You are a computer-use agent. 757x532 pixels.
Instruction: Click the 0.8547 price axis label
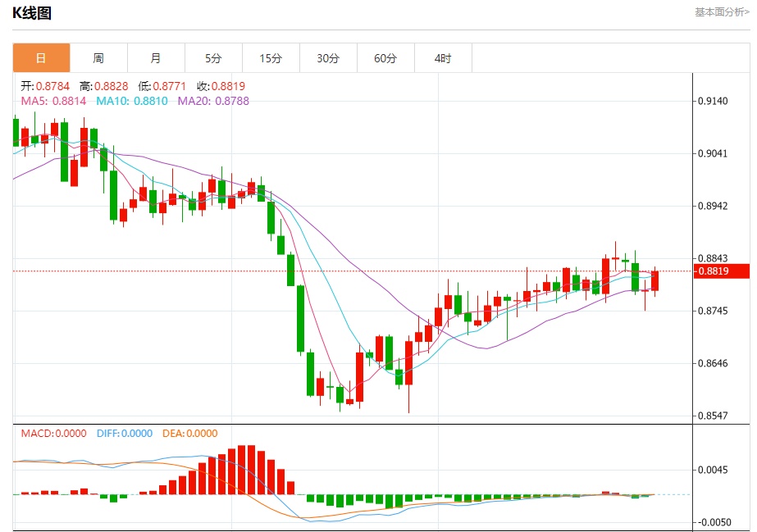click(x=713, y=416)
